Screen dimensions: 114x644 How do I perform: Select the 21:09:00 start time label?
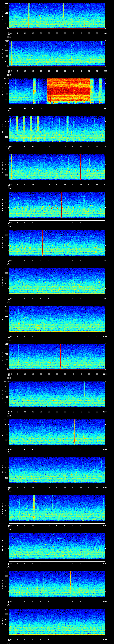click(9, 336)
